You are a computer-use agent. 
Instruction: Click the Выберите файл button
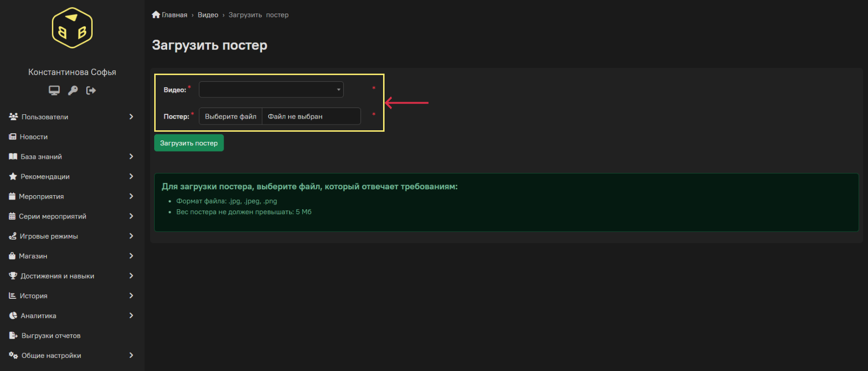[231, 116]
